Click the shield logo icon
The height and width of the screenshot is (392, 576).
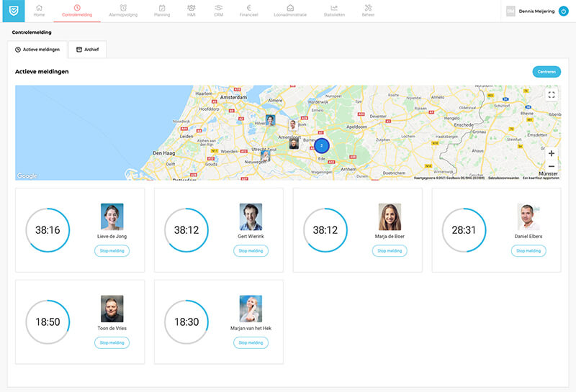point(12,11)
